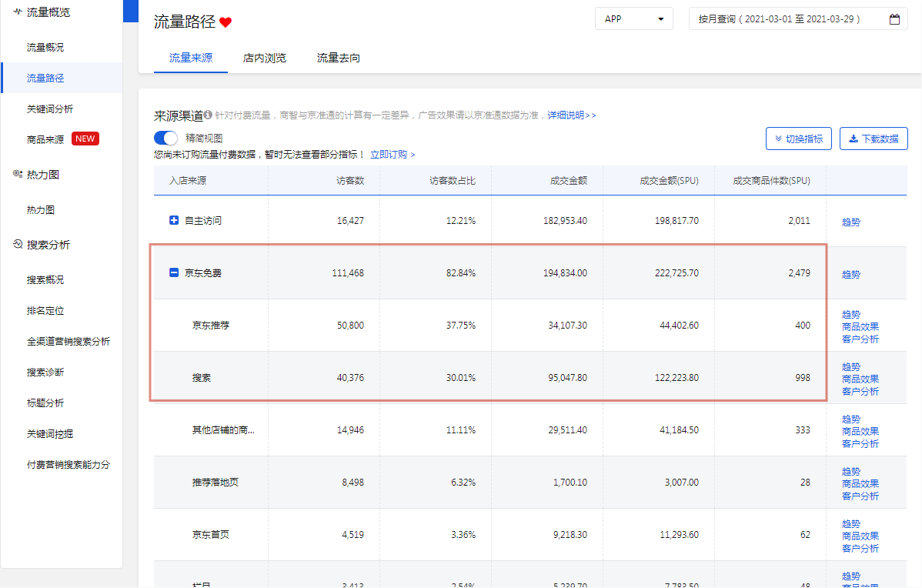Click 客户分析 link for 其他店铺的商... row
This screenshot has height=588, width=922.
click(x=860, y=444)
